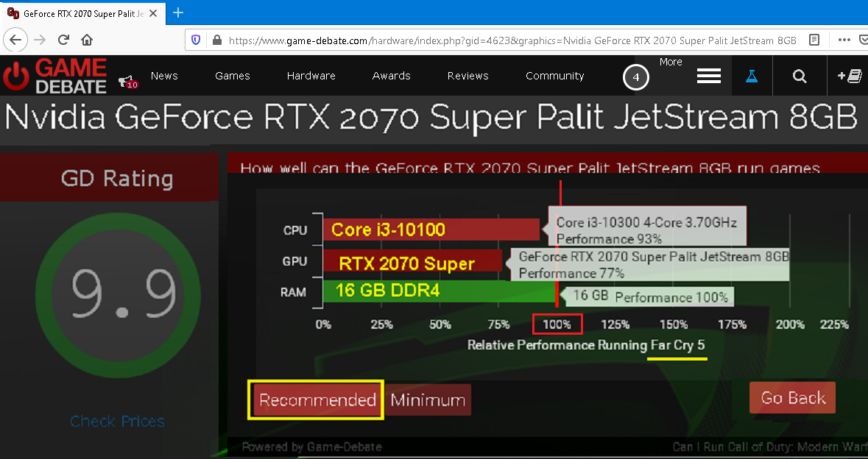Click the More label in navigation bar
This screenshot has width=868, height=459.
(671, 62)
